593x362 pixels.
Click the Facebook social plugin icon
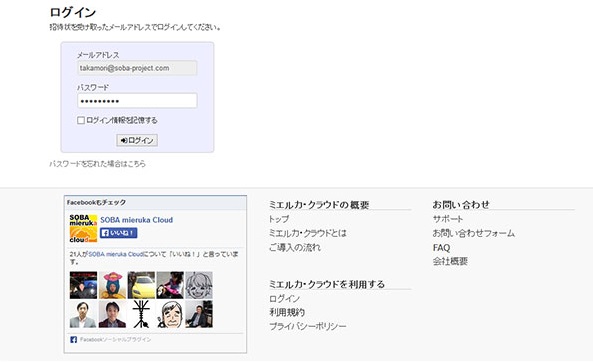point(73,340)
